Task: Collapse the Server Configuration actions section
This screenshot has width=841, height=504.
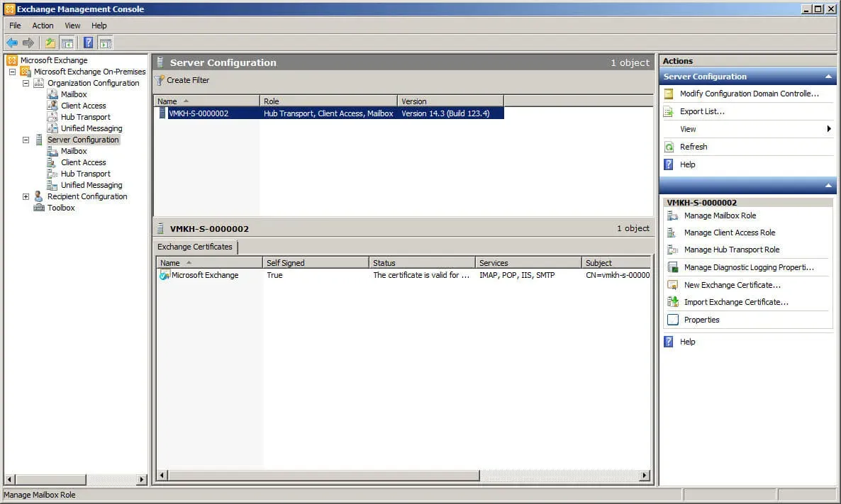Action: click(x=828, y=77)
